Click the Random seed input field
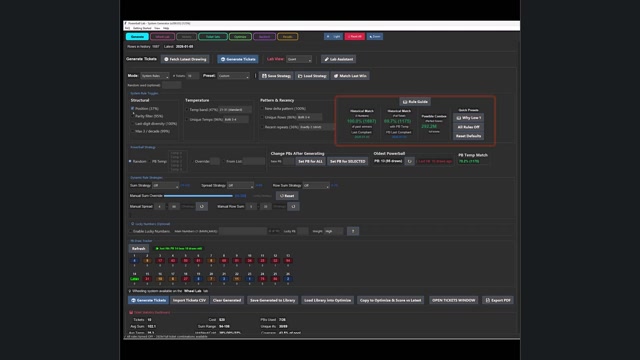This screenshot has height=360, width=640. (x=171, y=85)
